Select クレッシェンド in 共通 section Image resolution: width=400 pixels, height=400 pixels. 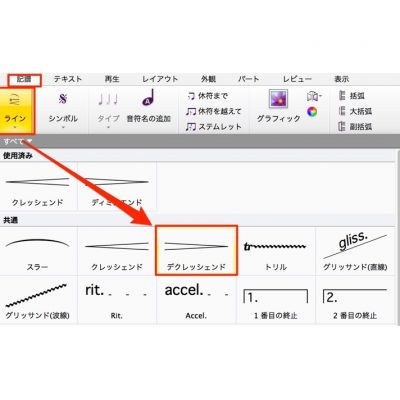[117, 251]
